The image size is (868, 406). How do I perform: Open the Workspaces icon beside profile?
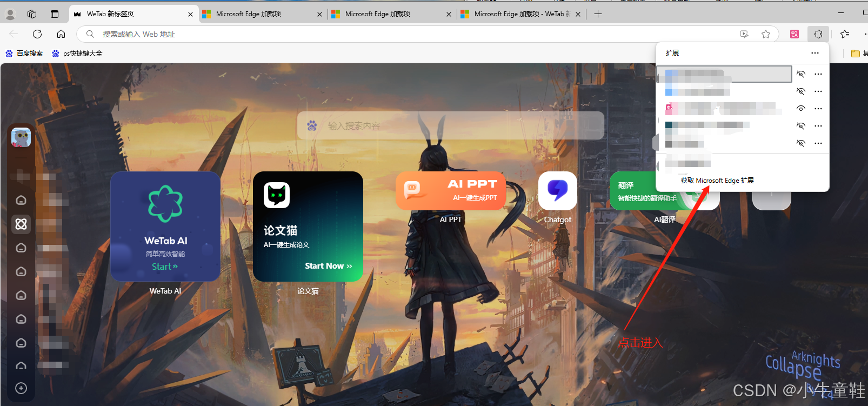coord(32,14)
